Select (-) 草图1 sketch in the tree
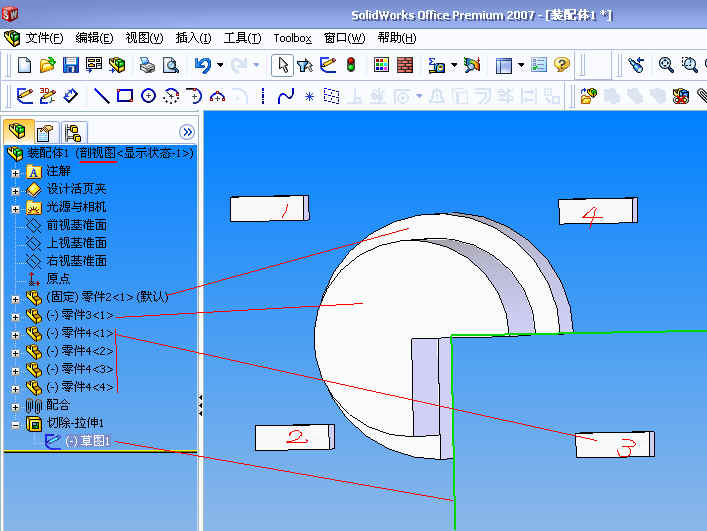This screenshot has height=531, width=707. point(87,441)
